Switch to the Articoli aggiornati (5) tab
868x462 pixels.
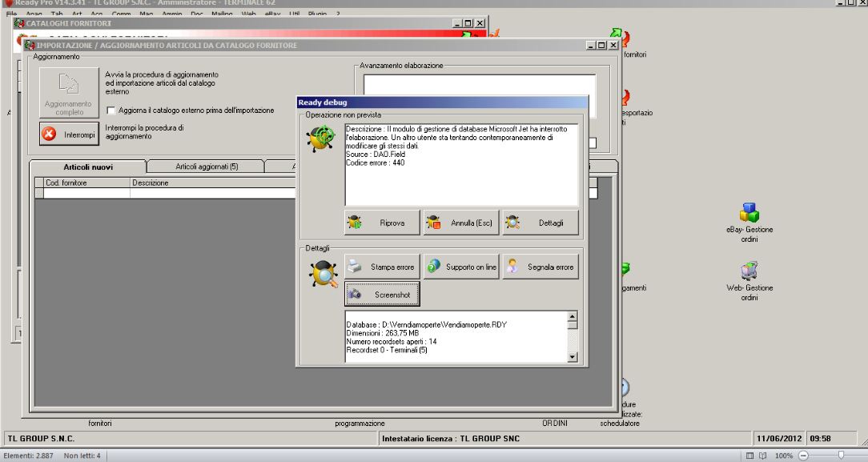206,167
